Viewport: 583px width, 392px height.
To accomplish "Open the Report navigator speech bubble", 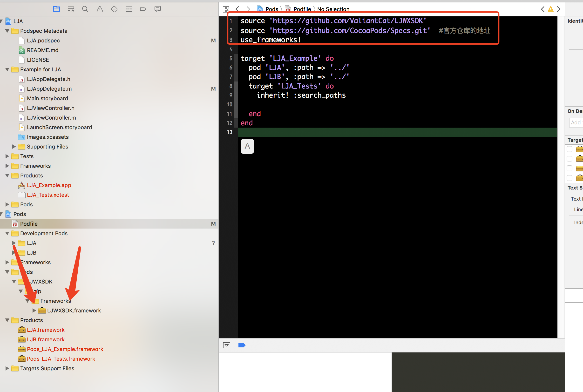I will [x=157, y=9].
